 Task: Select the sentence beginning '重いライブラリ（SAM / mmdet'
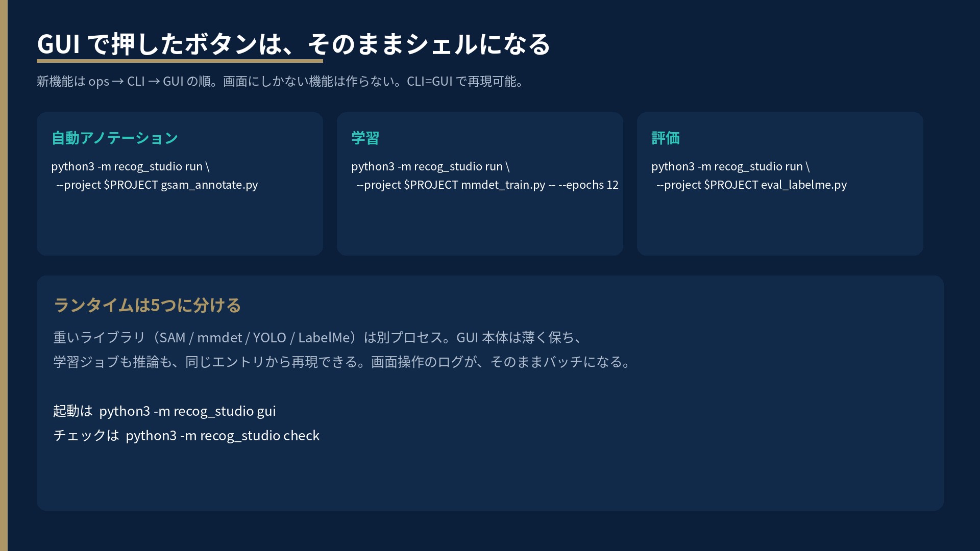pos(318,338)
